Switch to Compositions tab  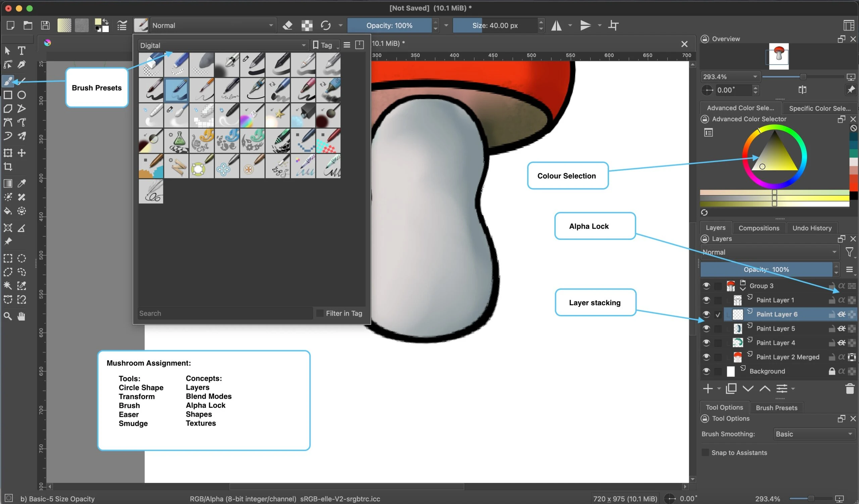coord(758,228)
